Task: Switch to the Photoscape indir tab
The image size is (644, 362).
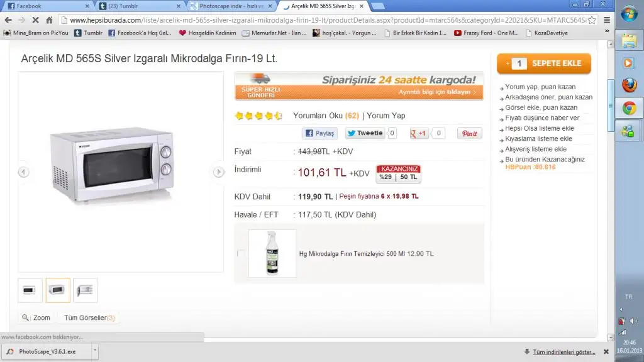Action: (231, 6)
